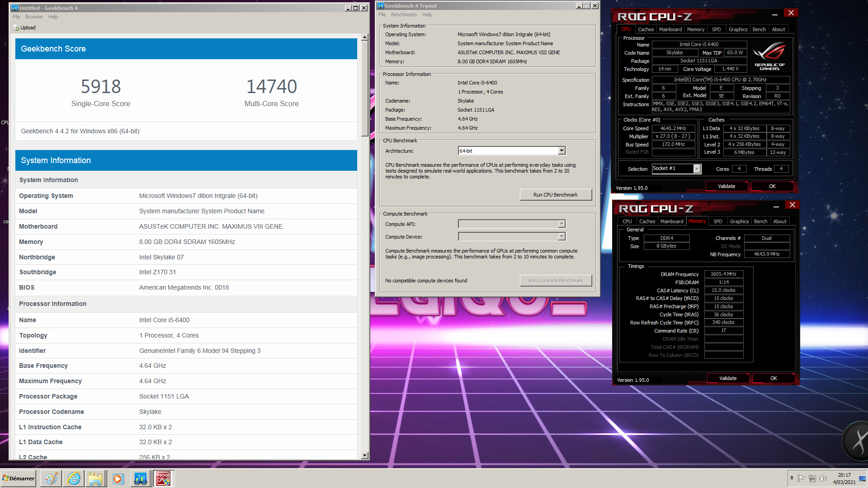Screen dimensions: 868x488
Task: Switch to the ROG CPU-Z taskbar icon
Action: pyautogui.click(x=163, y=479)
